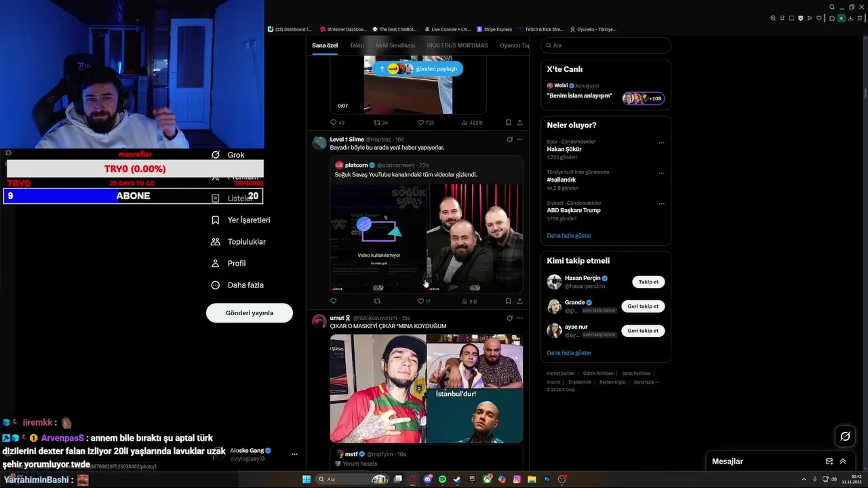
Task: Open Level 1 Slime profile avatar
Action: pos(319,143)
